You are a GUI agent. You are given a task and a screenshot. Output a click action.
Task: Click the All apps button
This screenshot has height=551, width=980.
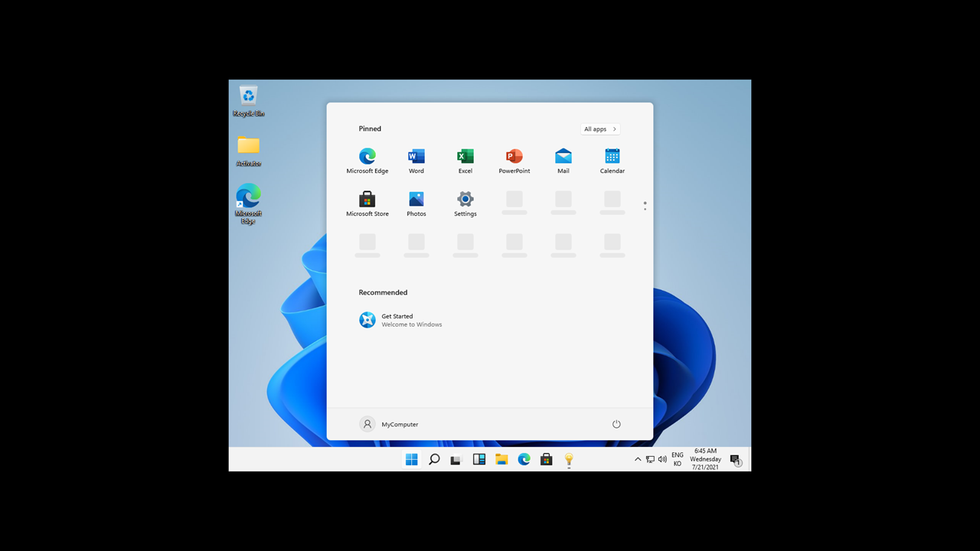600,129
